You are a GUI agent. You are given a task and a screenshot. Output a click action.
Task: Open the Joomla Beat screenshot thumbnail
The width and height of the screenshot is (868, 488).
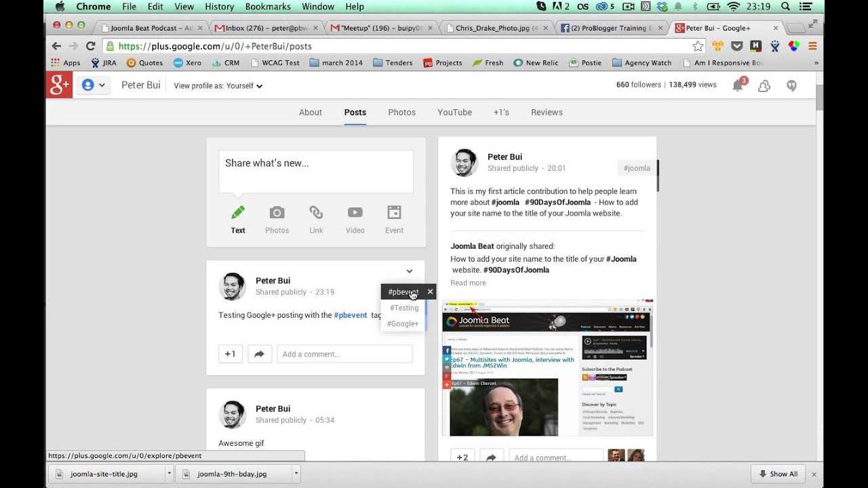pos(547,368)
